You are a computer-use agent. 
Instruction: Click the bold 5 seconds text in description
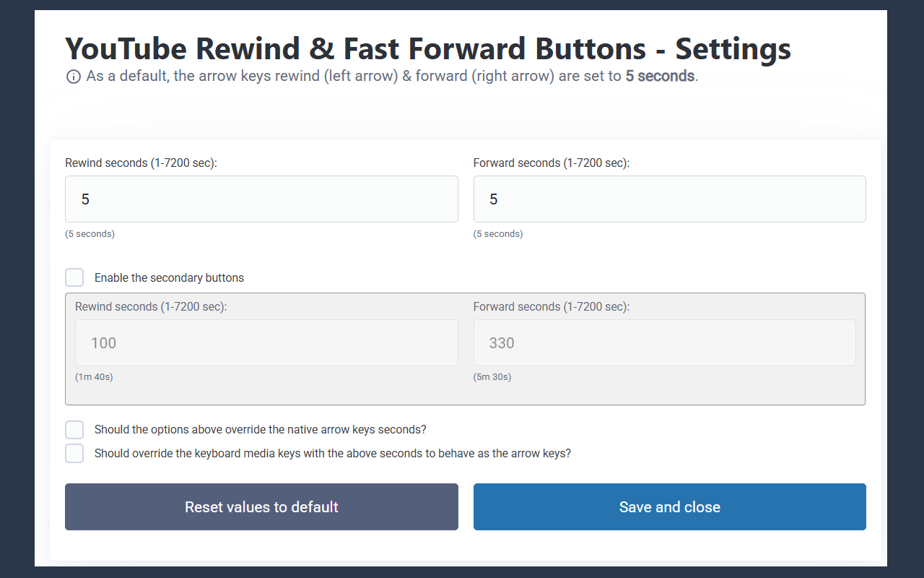[659, 75]
